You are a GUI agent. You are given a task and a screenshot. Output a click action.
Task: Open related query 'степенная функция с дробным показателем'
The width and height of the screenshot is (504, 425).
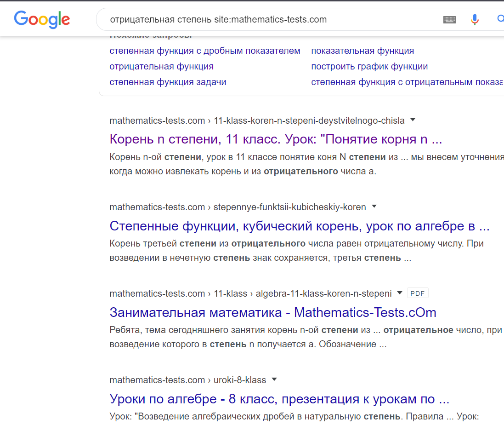click(205, 51)
